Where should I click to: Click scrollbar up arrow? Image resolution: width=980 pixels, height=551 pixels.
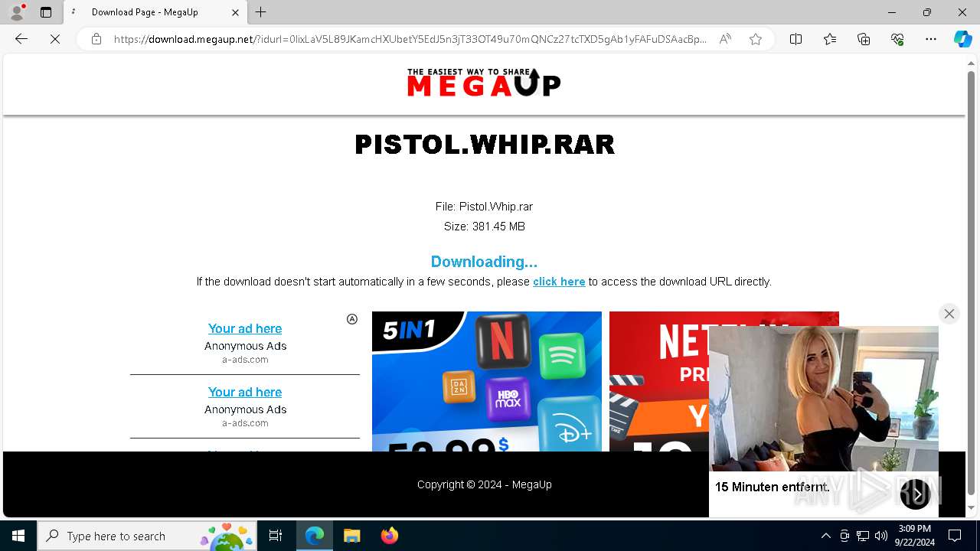coord(972,64)
